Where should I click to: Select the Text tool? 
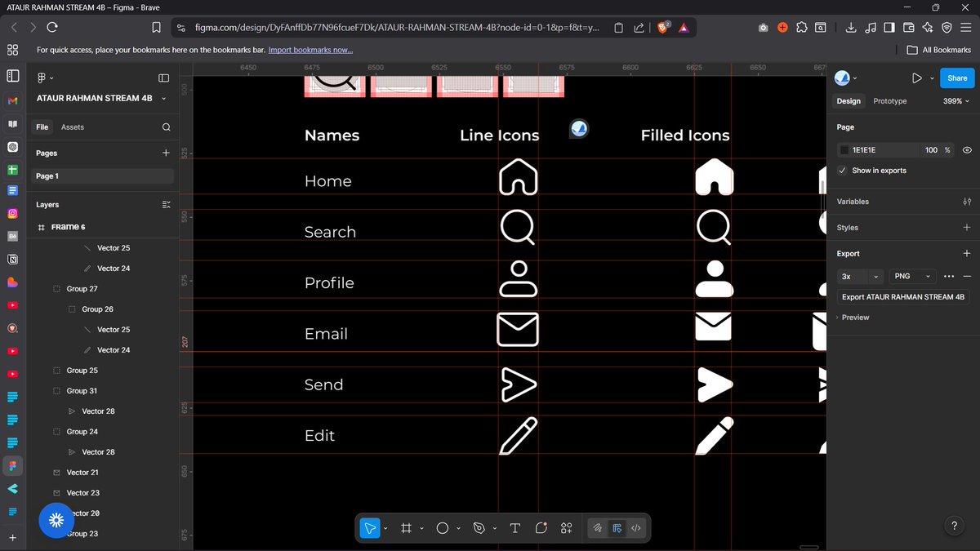pos(515,528)
